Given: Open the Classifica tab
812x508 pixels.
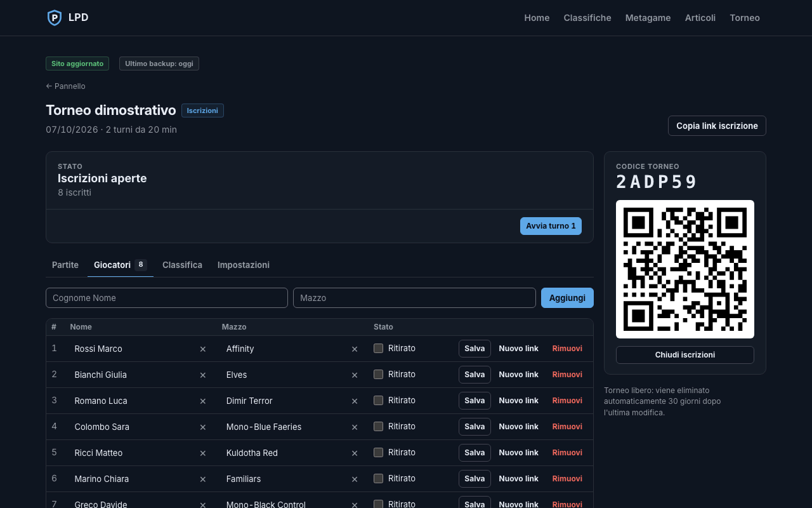Looking at the screenshot, I should [182, 265].
